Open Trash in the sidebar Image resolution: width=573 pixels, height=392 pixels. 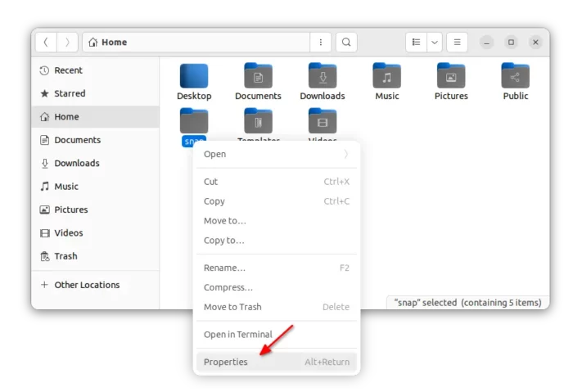click(96, 256)
